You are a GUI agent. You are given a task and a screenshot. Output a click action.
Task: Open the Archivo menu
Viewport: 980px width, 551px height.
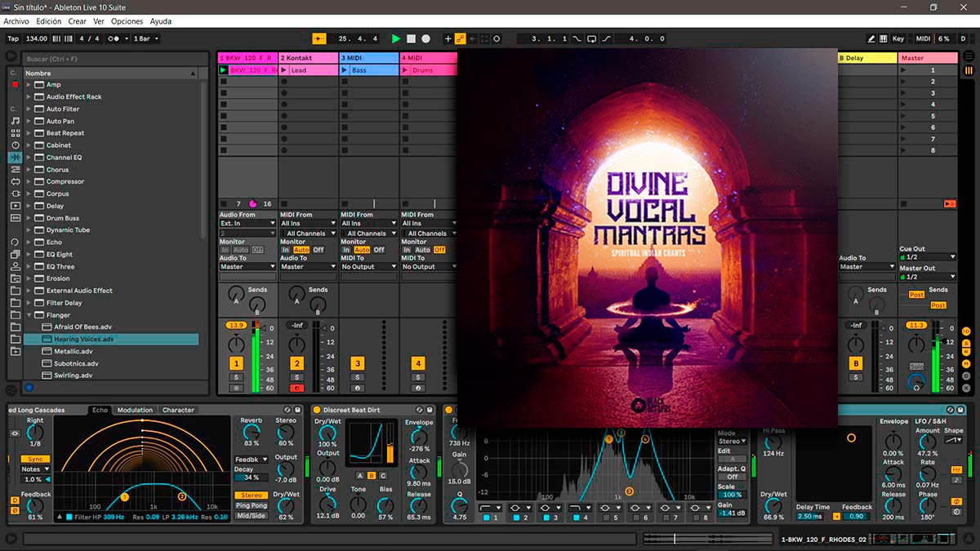pyautogui.click(x=16, y=21)
